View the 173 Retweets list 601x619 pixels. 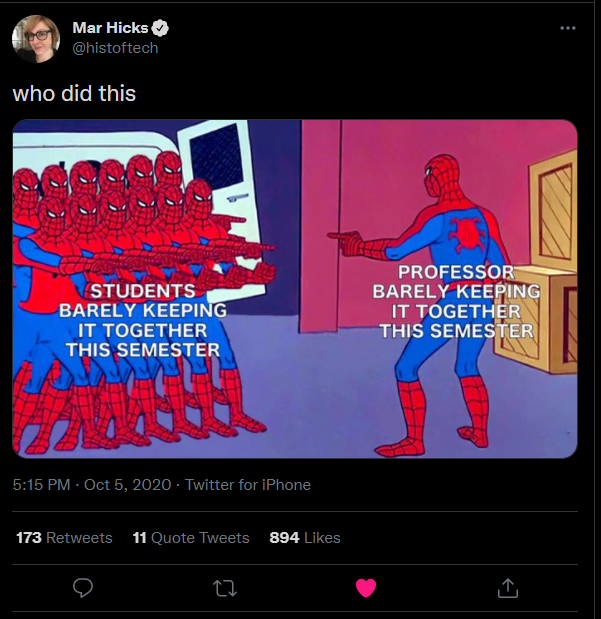pyautogui.click(x=64, y=538)
